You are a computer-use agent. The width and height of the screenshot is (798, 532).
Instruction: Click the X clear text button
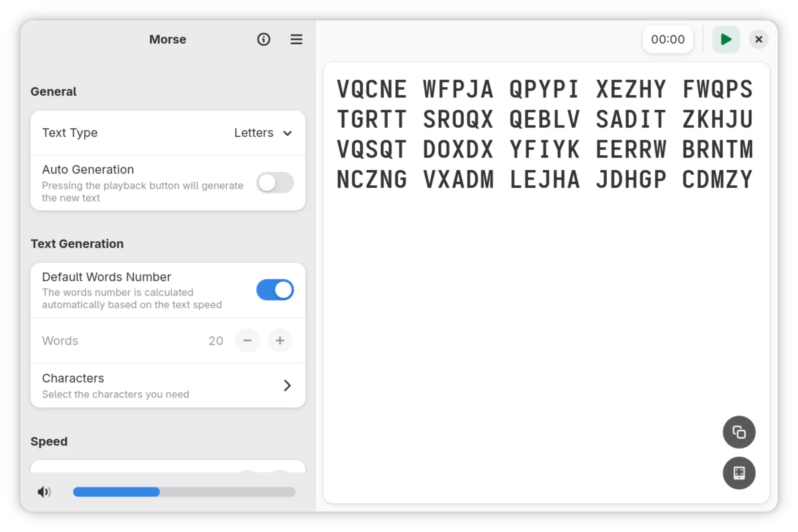coord(758,39)
